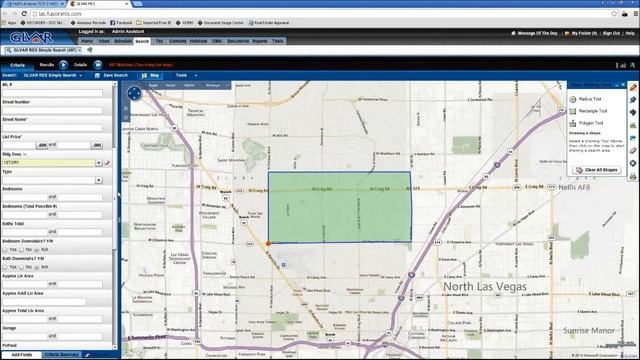Switch map to Road view
This screenshot has height=360, width=640.
[x=153, y=85]
